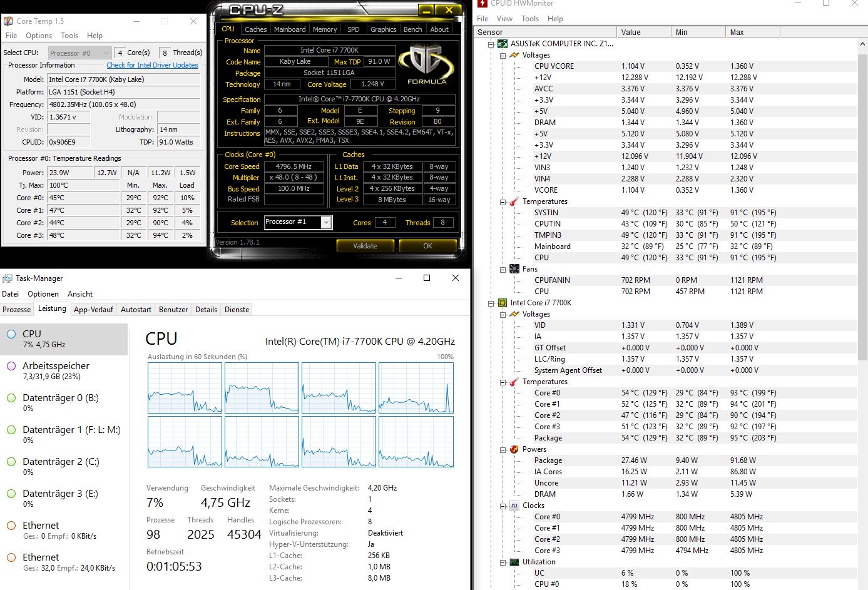Click the Utilization icon in HWMonitor

[514, 562]
